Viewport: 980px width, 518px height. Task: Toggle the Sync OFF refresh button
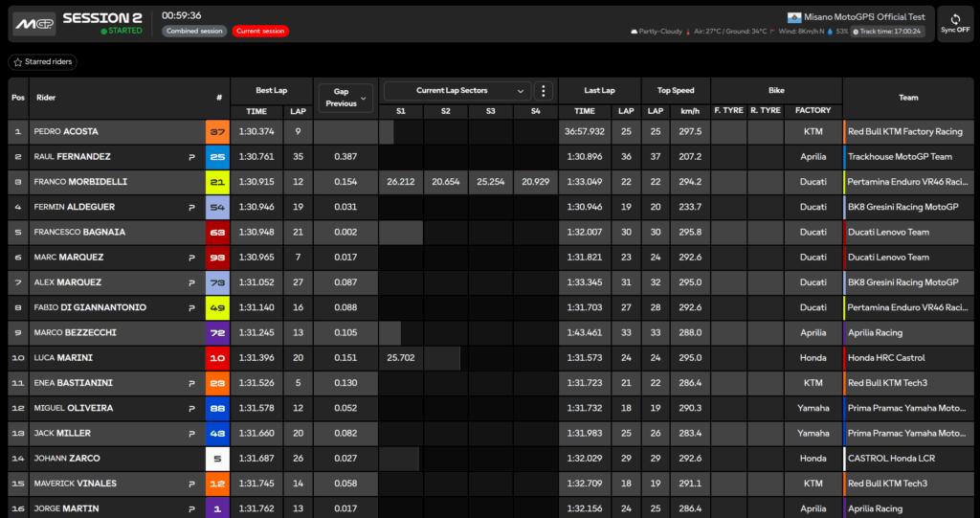point(955,24)
